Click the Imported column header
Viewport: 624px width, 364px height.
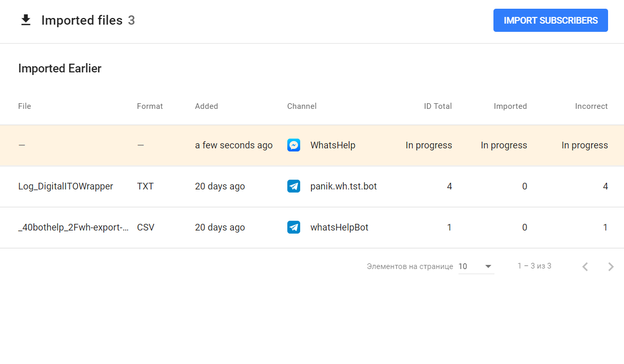(x=510, y=106)
